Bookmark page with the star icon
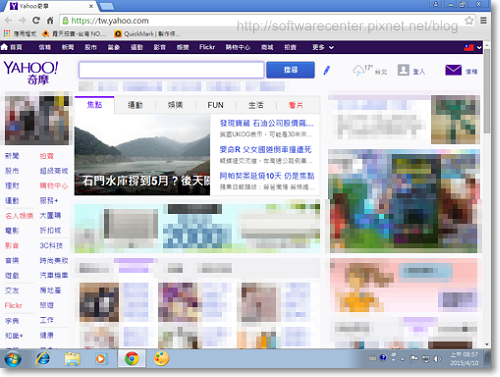The height and width of the screenshot is (377, 500). pyautogui.click(x=469, y=21)
